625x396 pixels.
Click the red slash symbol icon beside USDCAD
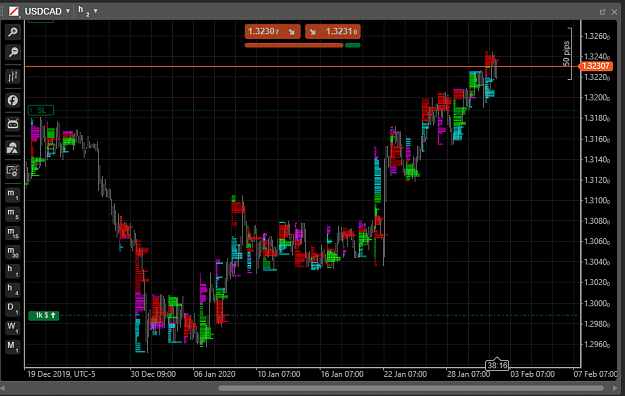(14, 11)
